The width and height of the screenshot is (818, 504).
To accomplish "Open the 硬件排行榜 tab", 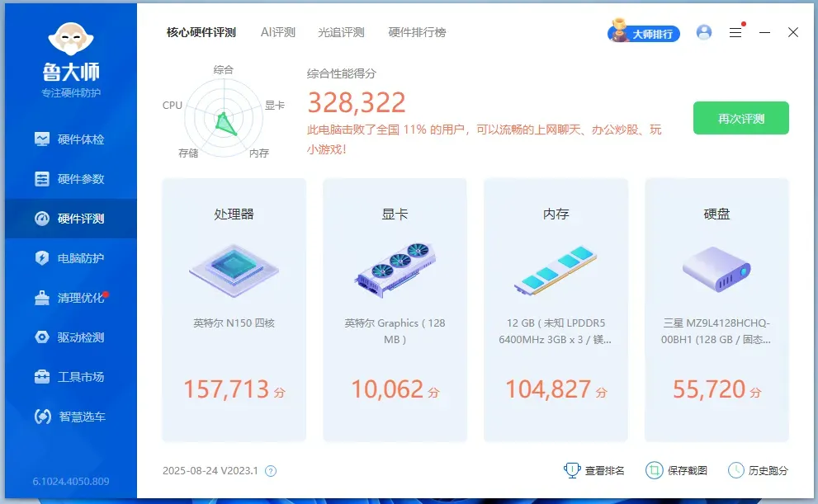I will point(417,32).
